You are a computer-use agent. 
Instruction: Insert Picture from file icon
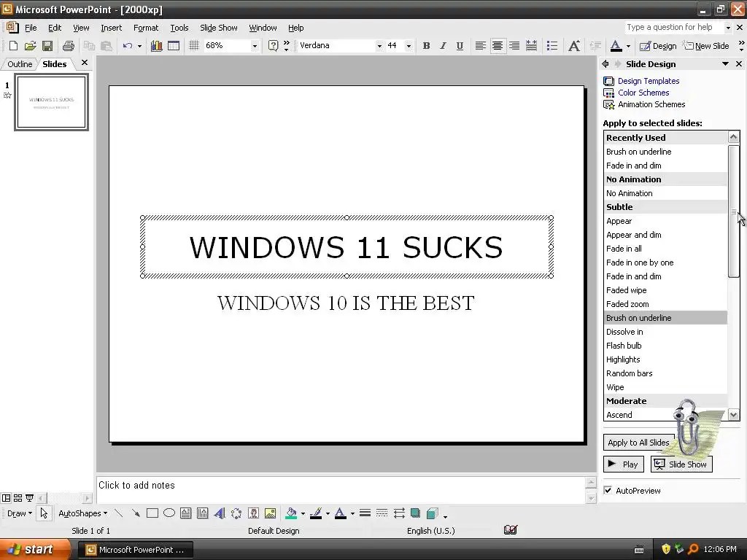click(270, 513)
